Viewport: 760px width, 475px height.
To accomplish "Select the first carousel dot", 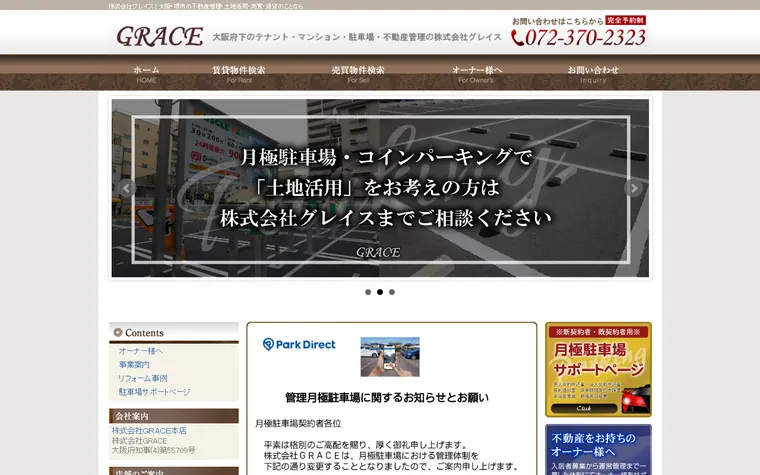I will click(368, 292).
